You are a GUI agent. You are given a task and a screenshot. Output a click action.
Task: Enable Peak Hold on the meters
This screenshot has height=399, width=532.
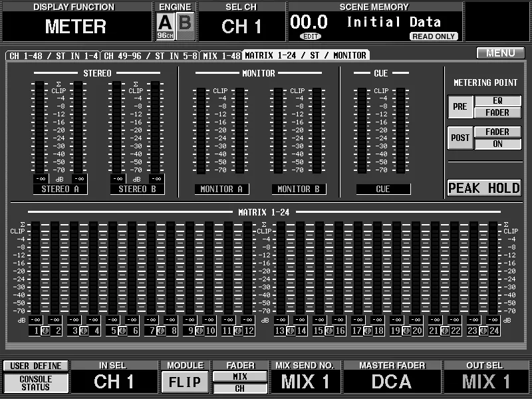(484, 188)
